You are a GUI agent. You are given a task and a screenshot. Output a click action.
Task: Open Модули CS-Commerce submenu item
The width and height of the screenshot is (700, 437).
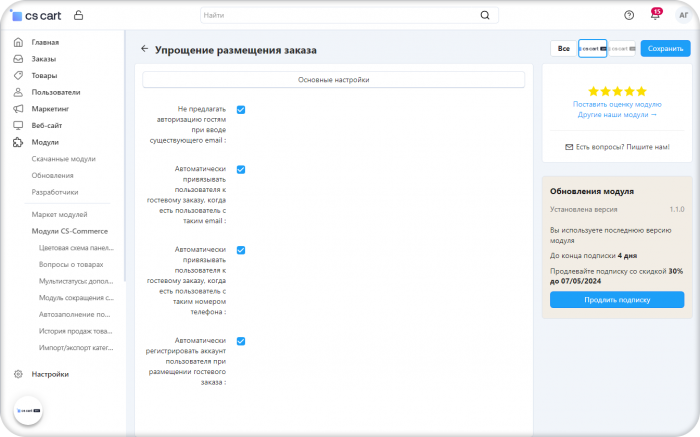click(x=70, y=231)
